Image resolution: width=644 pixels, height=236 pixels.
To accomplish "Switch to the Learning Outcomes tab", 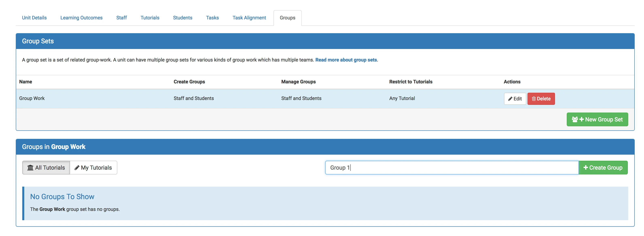I will pyautogui.click(x=81, y=18).
